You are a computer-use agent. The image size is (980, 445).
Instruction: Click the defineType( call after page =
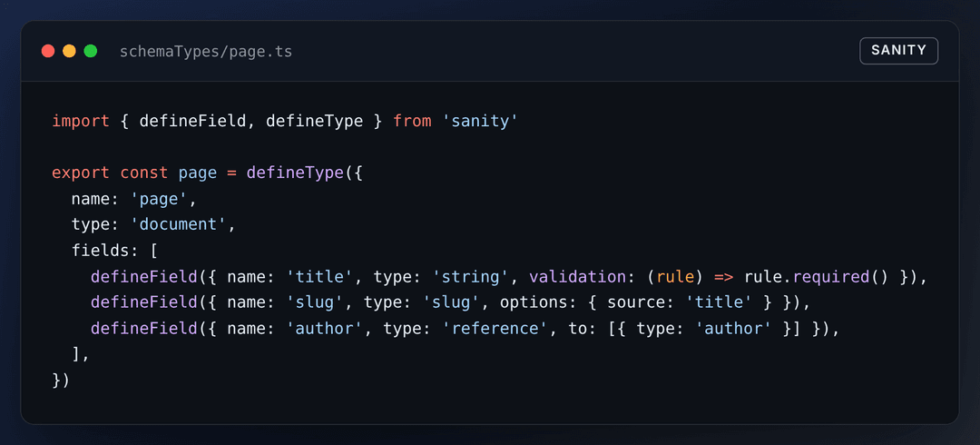299,173
